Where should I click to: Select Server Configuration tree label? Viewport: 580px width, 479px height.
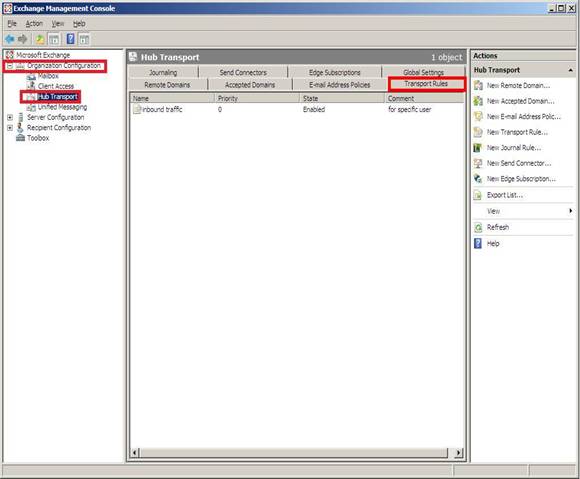(x=55, y=117)
